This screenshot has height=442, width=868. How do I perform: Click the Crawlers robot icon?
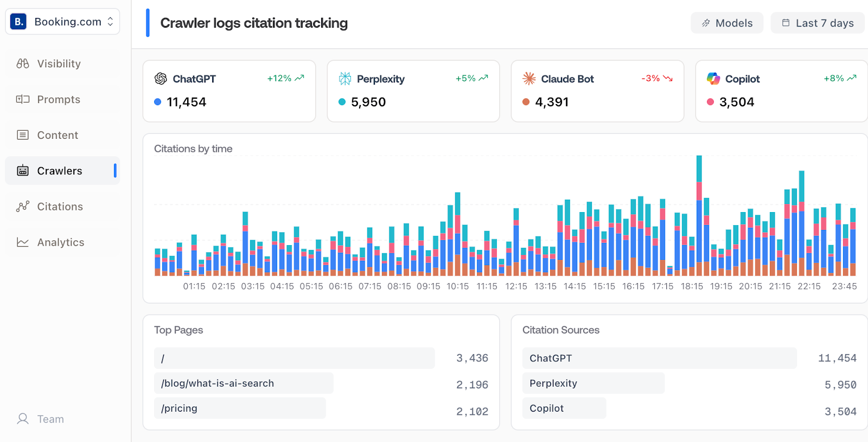(23, 171)
